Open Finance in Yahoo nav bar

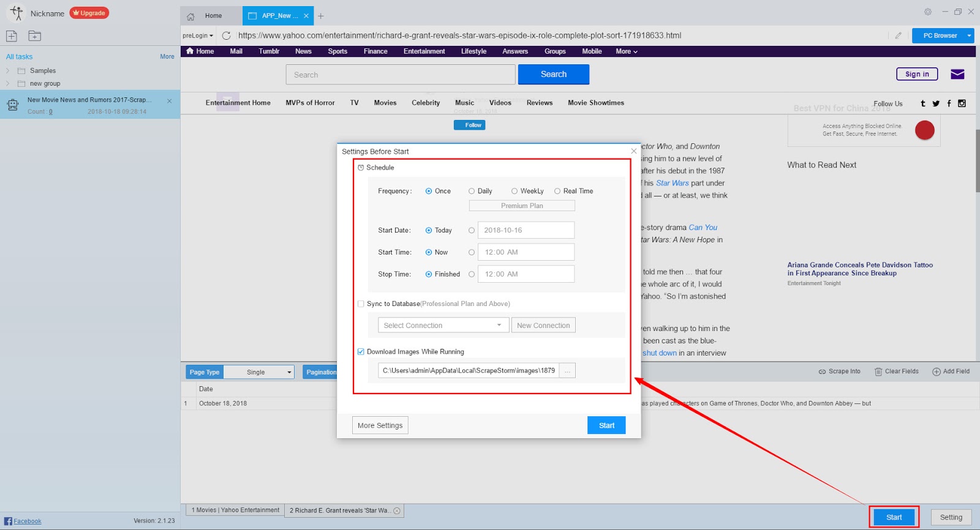click(x=375, y=51)
